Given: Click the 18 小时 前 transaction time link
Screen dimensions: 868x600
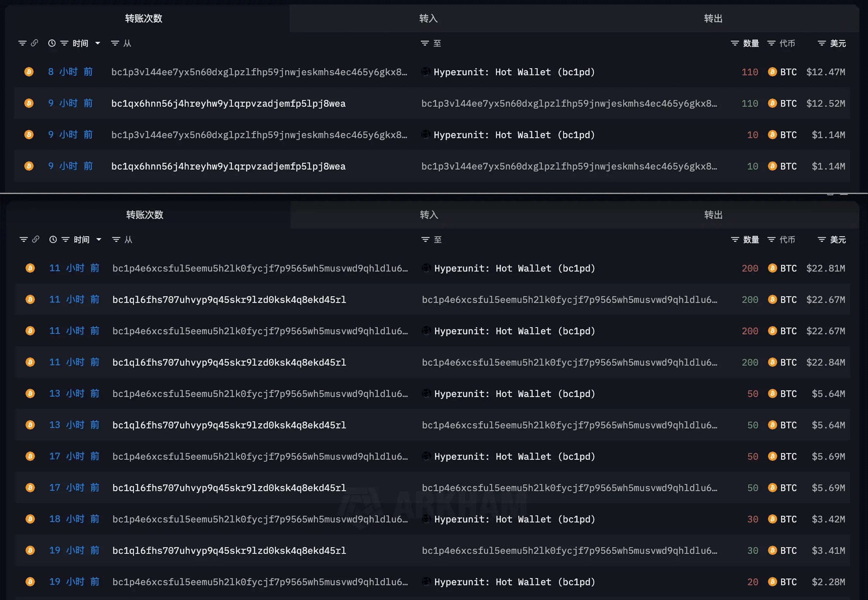Looking at the screenshot, I should (74, 519).
